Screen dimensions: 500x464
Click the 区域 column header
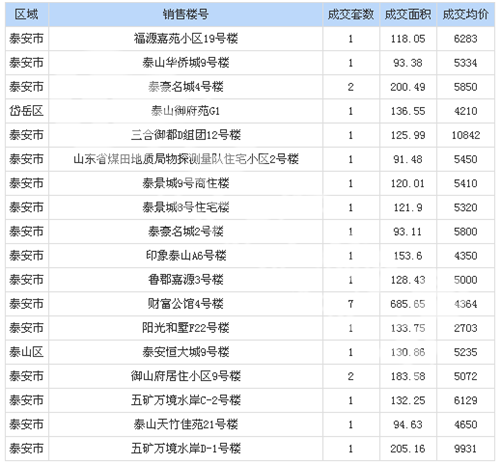tap(26, 14)
